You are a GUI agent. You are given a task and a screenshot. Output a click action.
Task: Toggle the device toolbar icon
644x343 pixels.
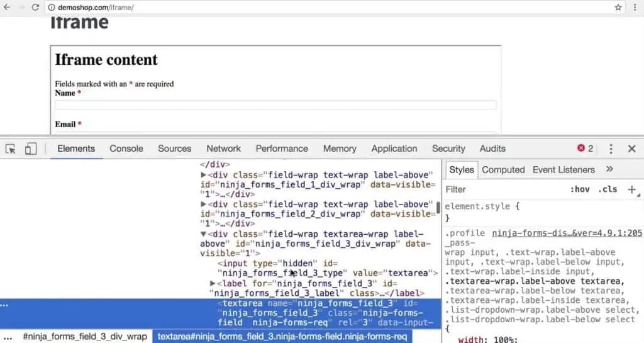tap(30, 149)
